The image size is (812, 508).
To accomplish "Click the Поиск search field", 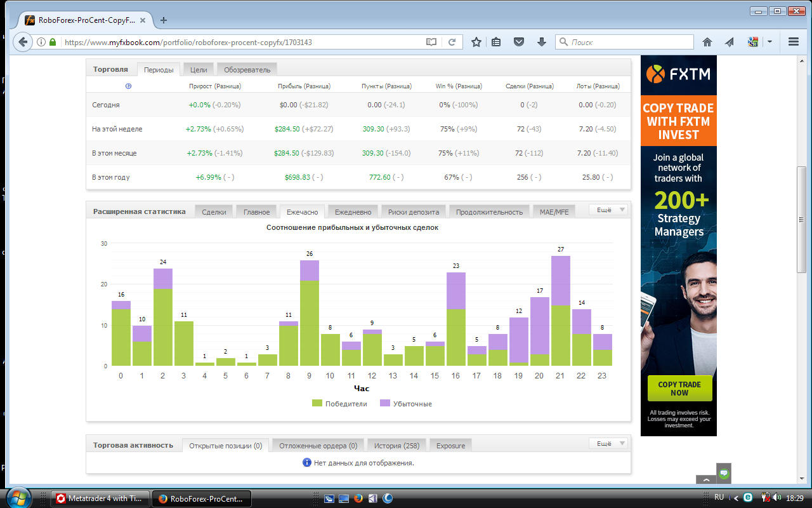I will click(625, 42).
